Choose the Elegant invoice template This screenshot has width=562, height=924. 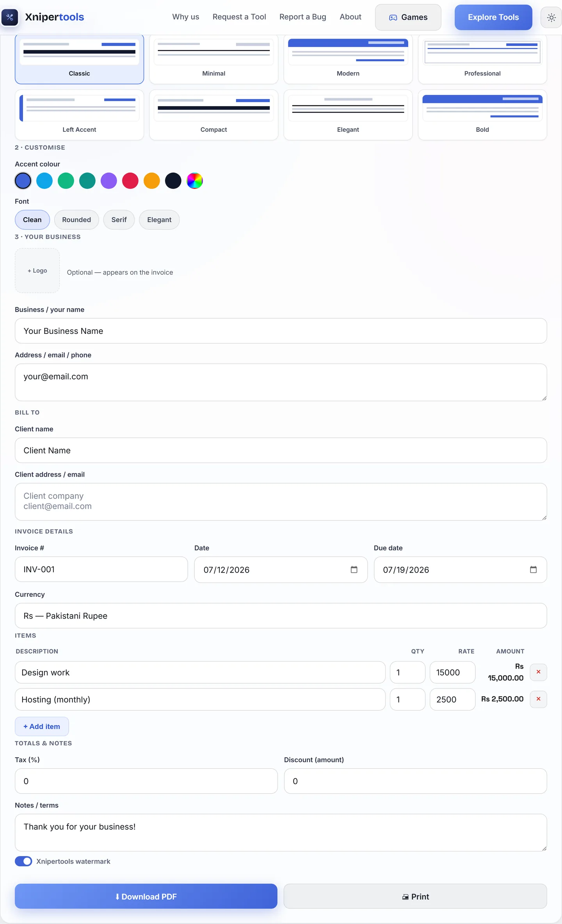click(x=348, y=115)
